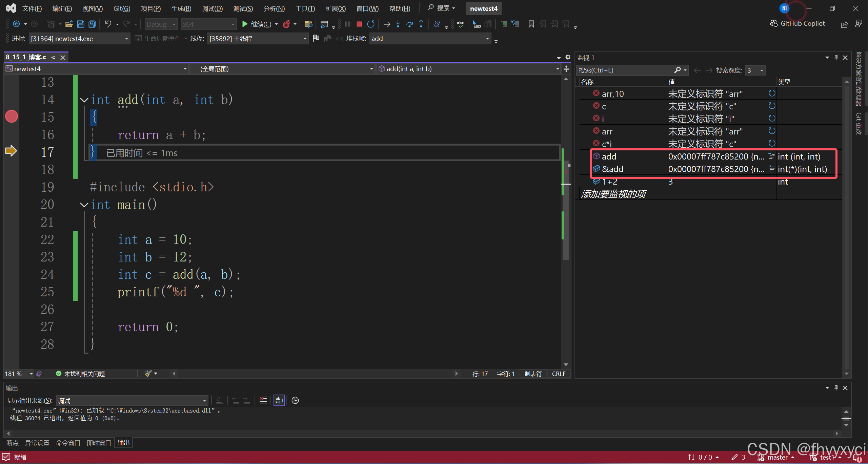This screenshot has width=868, height=464.
Task: Refresh the arr,10 watch value
Action: click(x=772, y=93)
